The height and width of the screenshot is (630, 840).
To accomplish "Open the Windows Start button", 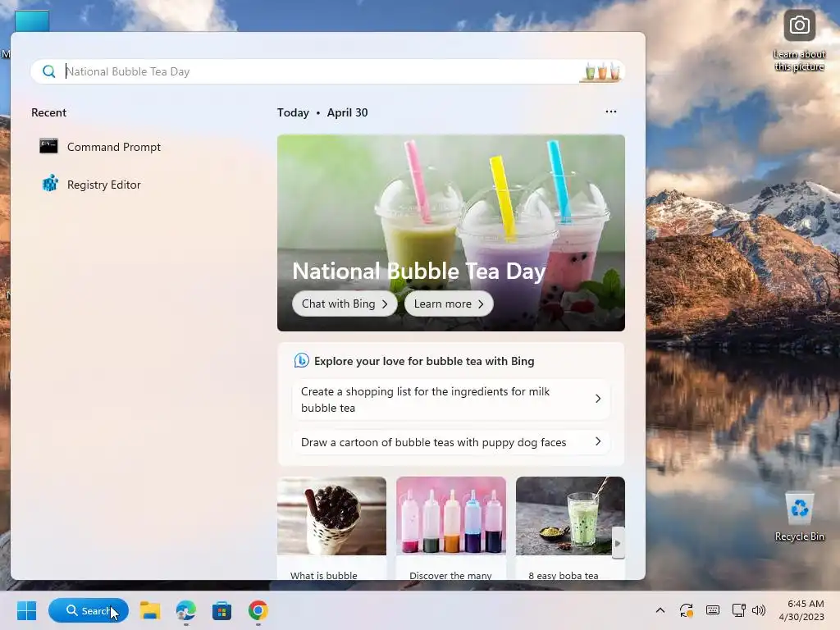I will tap(26, 610).
